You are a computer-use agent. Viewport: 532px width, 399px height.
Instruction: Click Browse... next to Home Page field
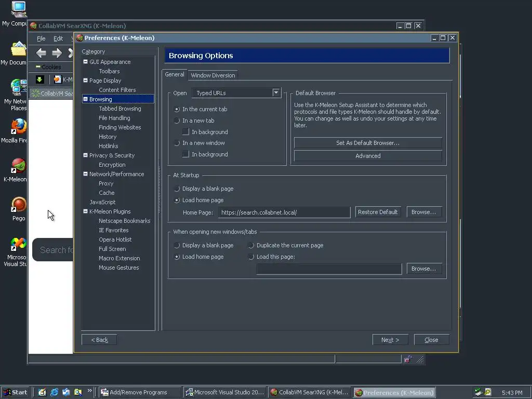click(424, 212)
